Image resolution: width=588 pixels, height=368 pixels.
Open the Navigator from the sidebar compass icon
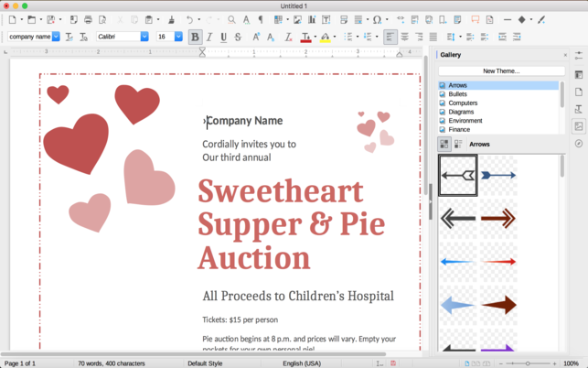click(579, 144)
